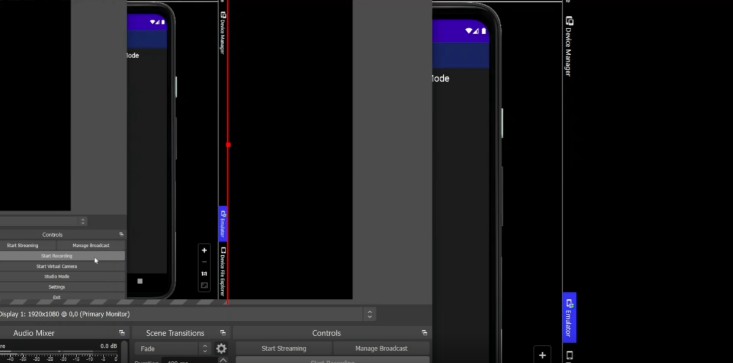This screenshot has width=733, height=363.
Task: Click the 1:1 actual size zoom icon
Action: pos(204,274)
